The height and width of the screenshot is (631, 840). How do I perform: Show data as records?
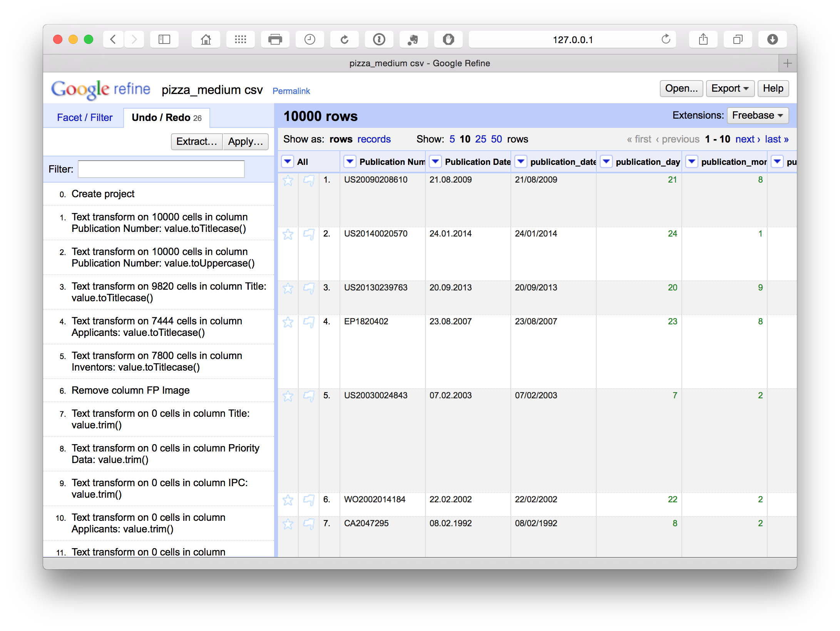pos(374,139)
